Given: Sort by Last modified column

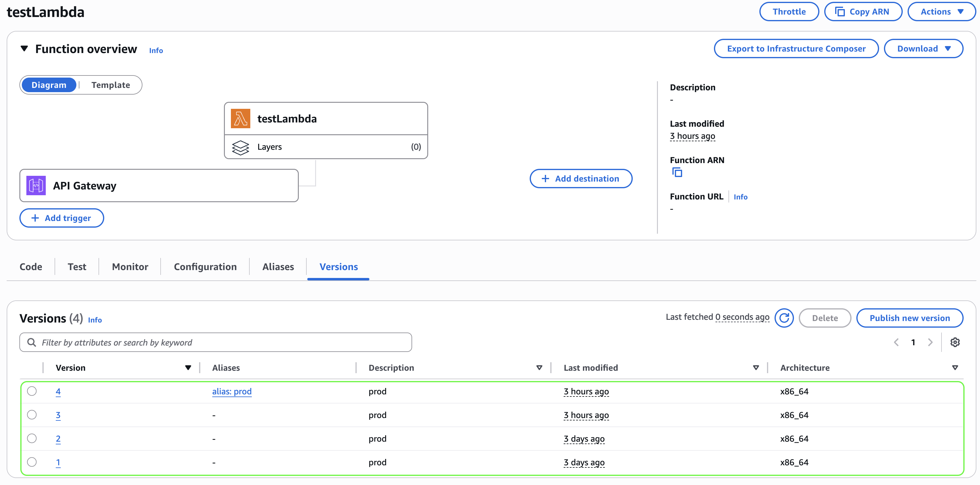Looking at the screenshot, I should (x=756, y=368).
